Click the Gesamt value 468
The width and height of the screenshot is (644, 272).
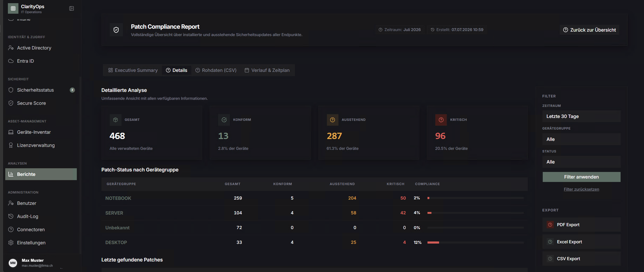(x=117, y=136)
